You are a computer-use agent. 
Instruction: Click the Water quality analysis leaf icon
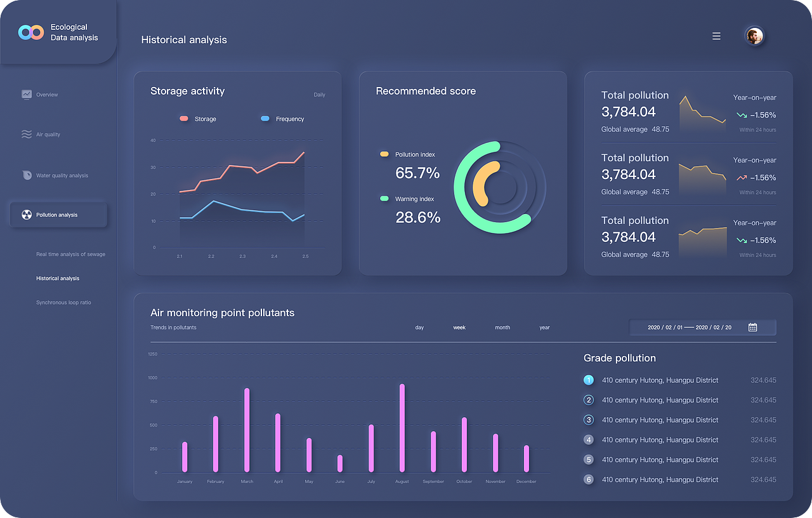27,175
